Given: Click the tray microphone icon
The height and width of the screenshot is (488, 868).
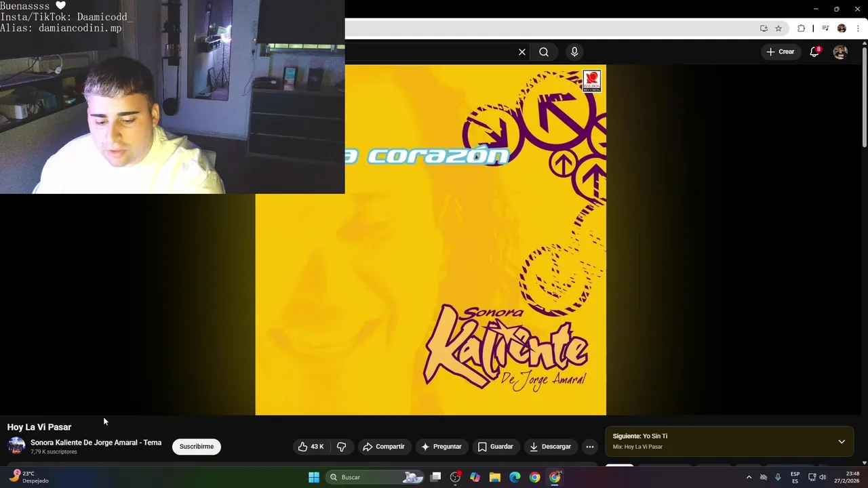Looking at the screenshot, I should tap(778, 477).
